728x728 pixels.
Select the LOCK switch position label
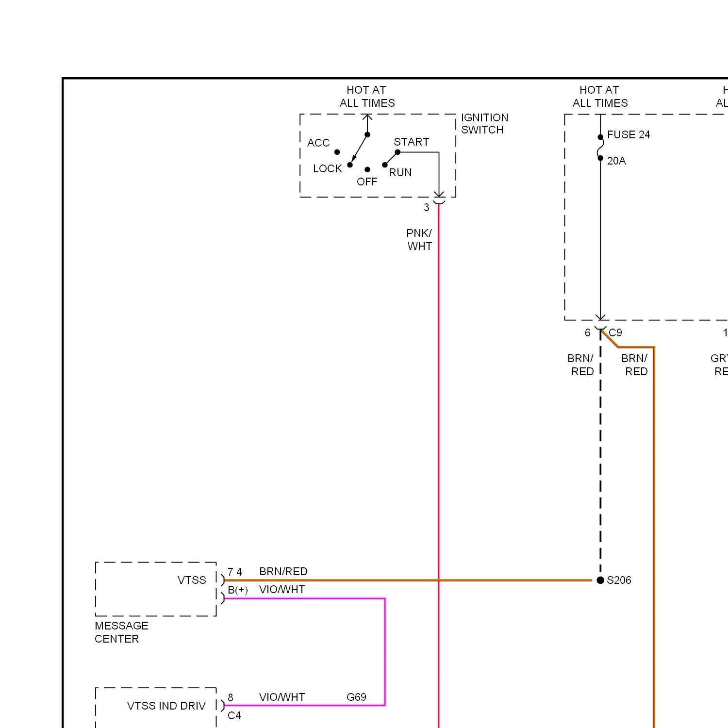(x=328, y=168)
